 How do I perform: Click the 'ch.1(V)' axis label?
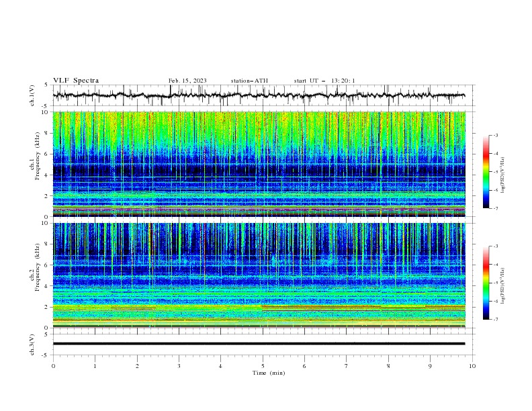32,95
